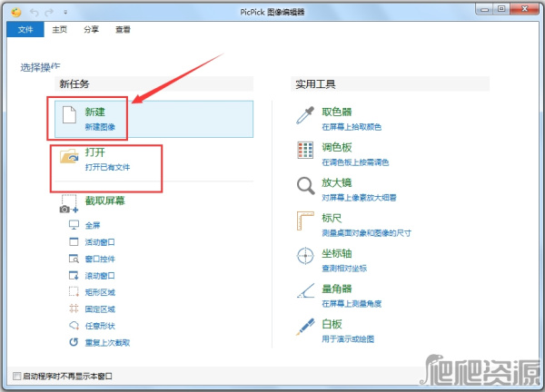Open the 取色器 tool title
This screenshot has width=545, height=392.
tap(336, 112)
